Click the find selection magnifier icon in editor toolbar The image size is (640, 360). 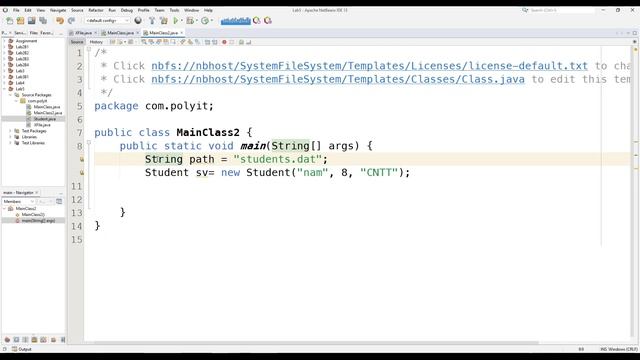(x=144, y=42)
